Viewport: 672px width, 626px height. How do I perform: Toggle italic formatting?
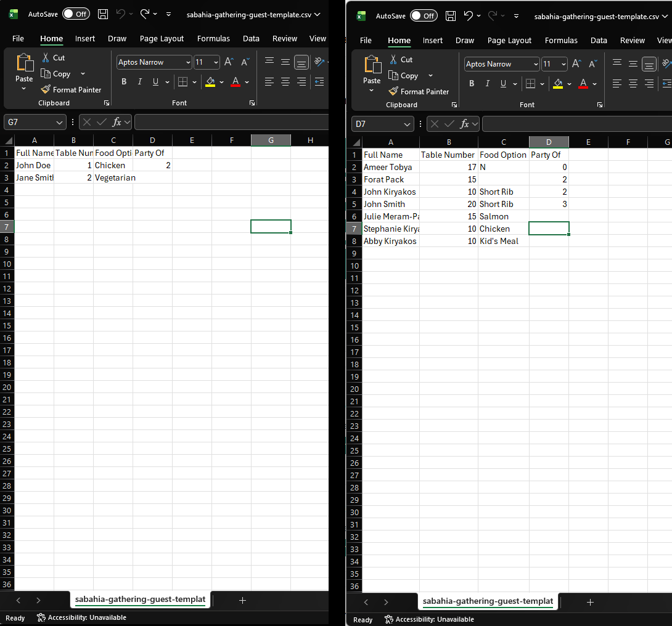pos(140,81)
